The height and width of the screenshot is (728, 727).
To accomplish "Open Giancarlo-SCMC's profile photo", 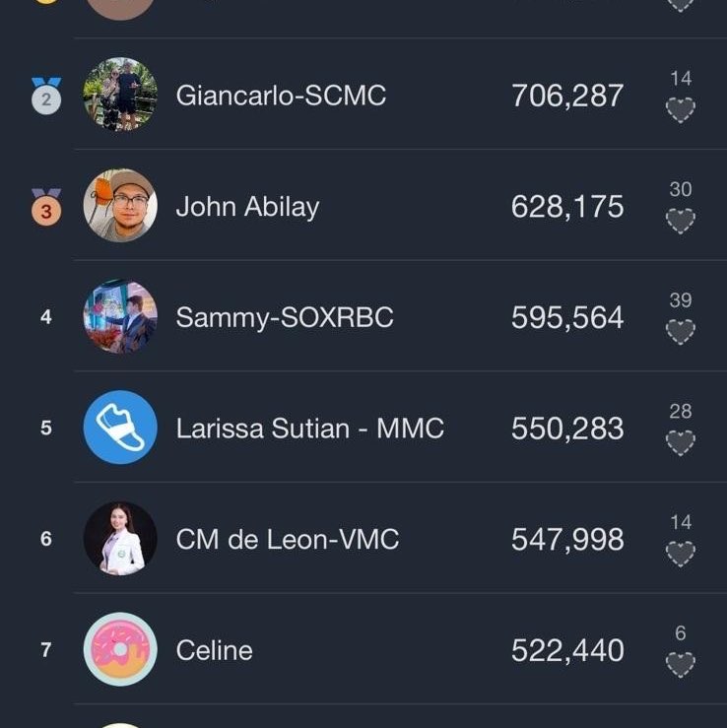I will 120,95.
